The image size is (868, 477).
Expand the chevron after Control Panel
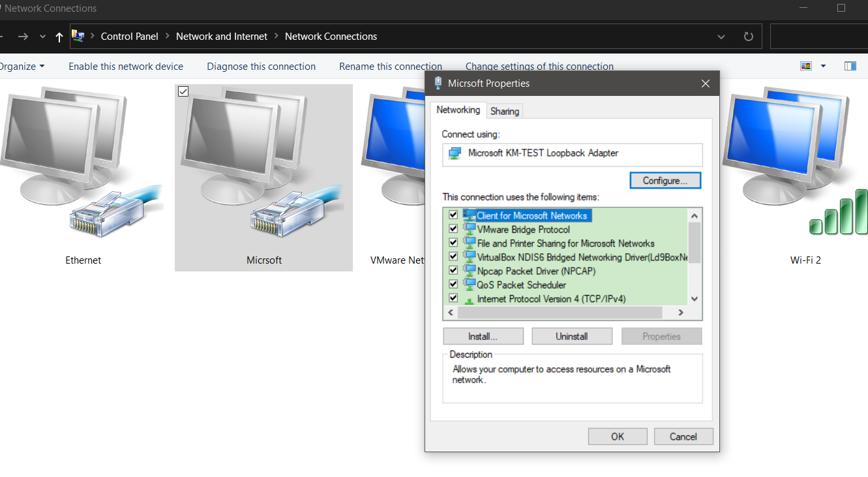[168, 37]
